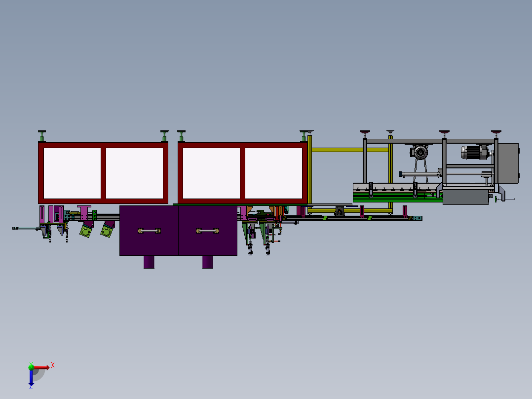Select the horizontal gray cylinder inside the right frame
The image size is (532, 399).
pyautogui.click(x=420, y=174)
